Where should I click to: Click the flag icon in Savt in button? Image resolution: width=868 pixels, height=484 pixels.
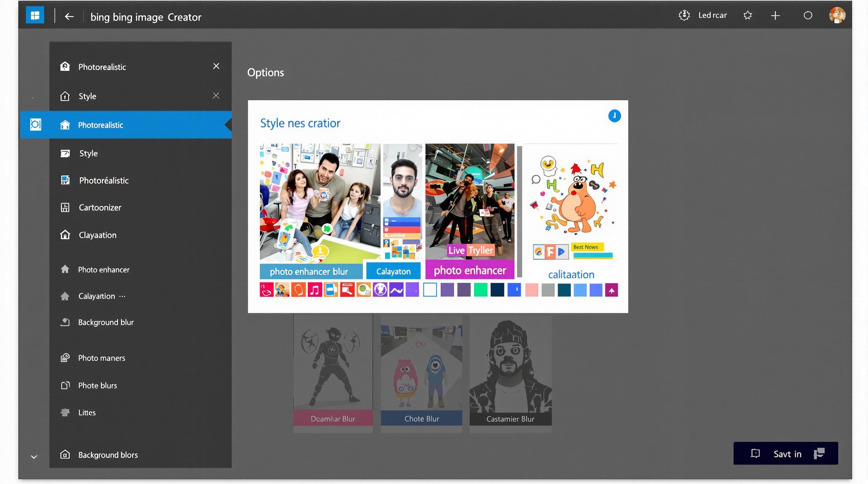tap(819, 453)
